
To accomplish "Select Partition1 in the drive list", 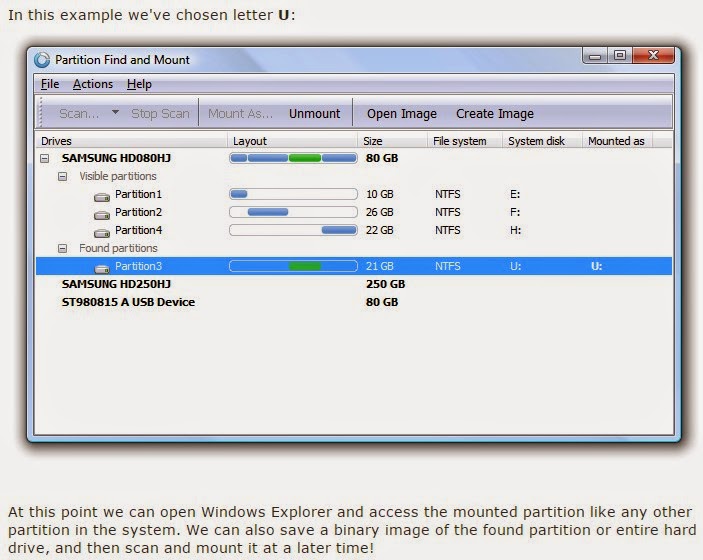I will click(x=138, y=194).
